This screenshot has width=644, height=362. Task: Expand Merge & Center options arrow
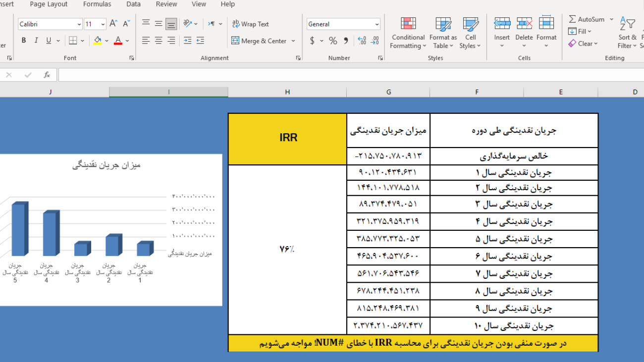click(293, 41)
